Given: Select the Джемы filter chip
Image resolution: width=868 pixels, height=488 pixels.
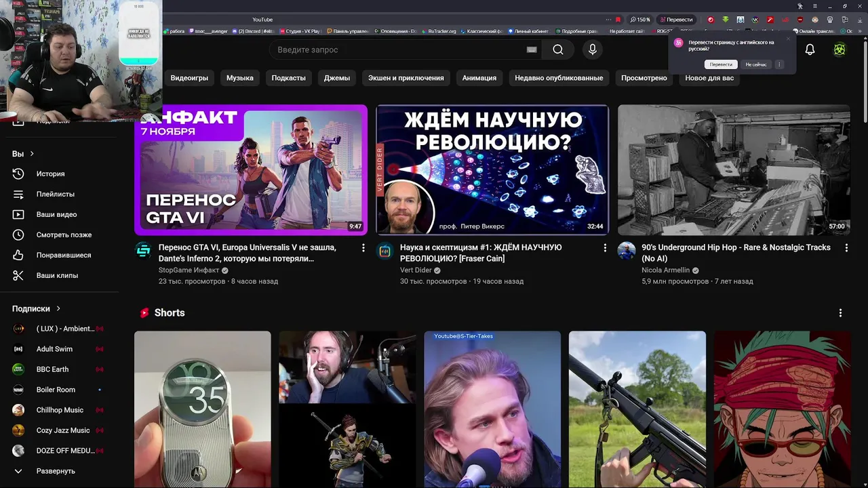Looking at the screenshot, I should tap(337, 78).
